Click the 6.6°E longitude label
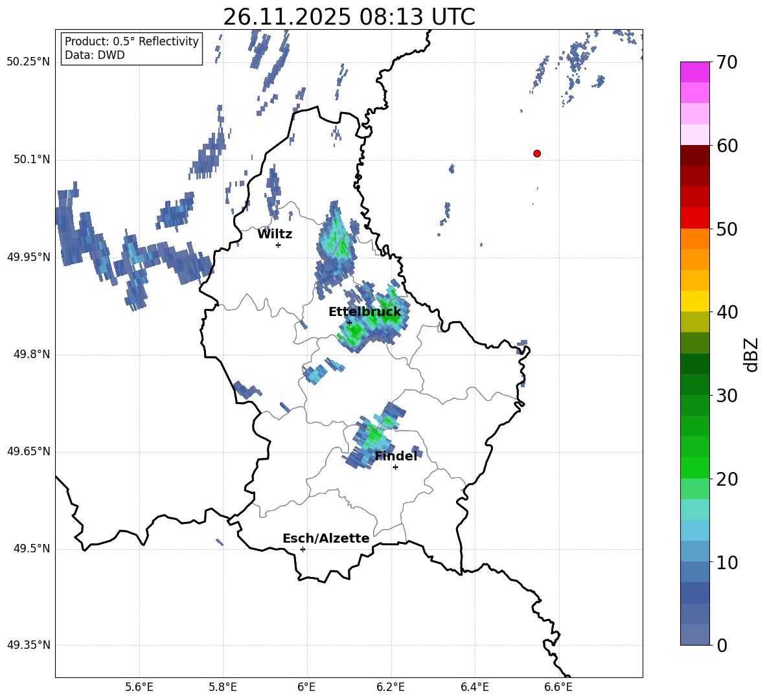The image size is (767, 700). (x=558, y=687)
